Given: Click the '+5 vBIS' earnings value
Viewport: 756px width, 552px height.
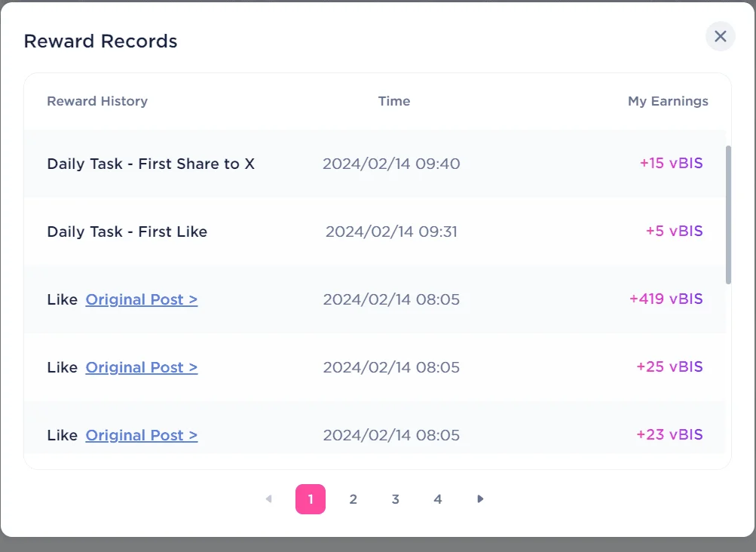Looking at the screenshot, I should [674, 231].
